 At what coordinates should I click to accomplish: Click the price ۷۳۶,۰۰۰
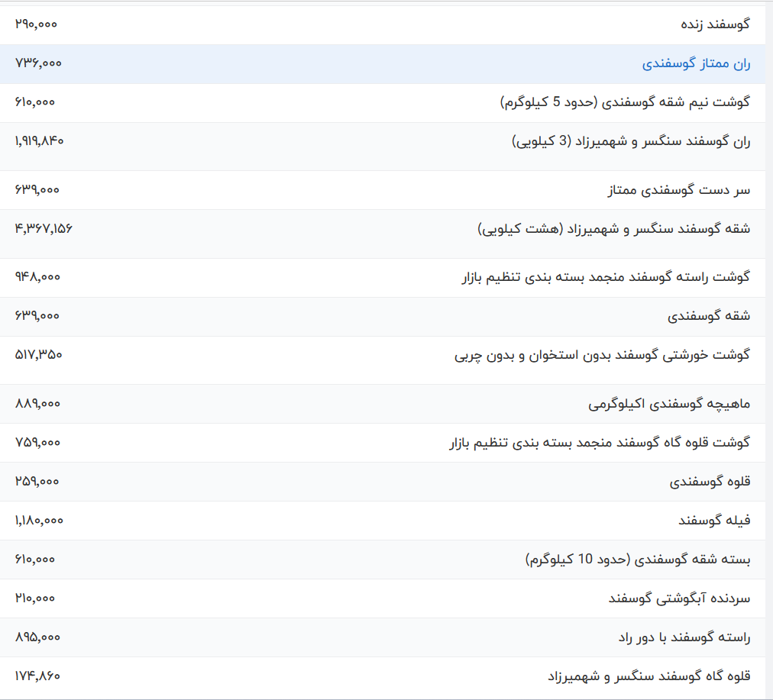pyautogui.click(x=38, y=63)
